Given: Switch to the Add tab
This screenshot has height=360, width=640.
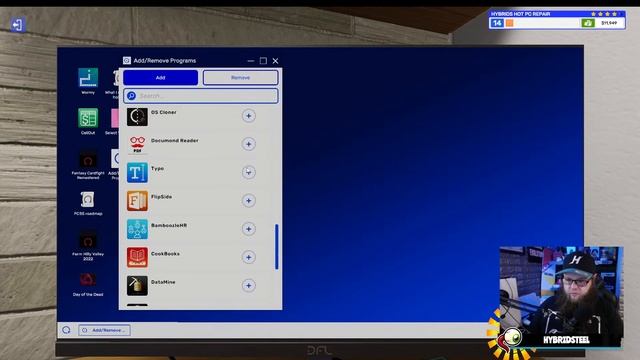Looking at the screenshot, I should pyautogui.click(x=160, y=78).
